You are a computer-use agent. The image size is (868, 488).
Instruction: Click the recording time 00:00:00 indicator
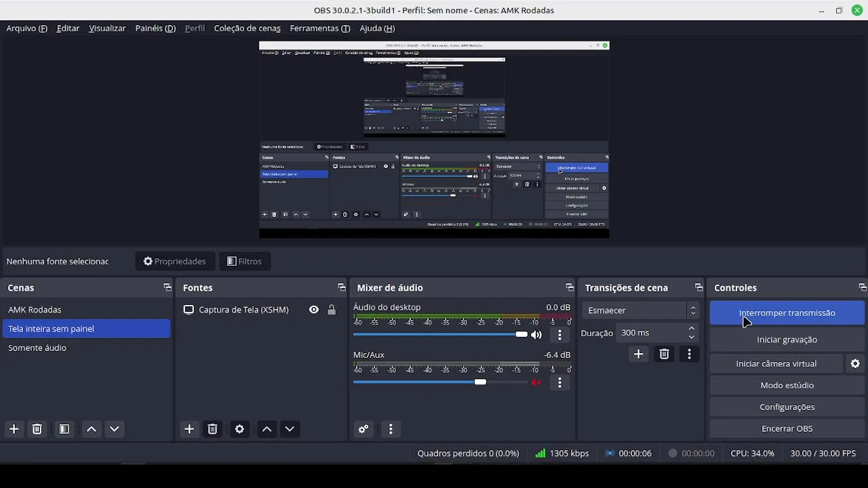(691, 453)
